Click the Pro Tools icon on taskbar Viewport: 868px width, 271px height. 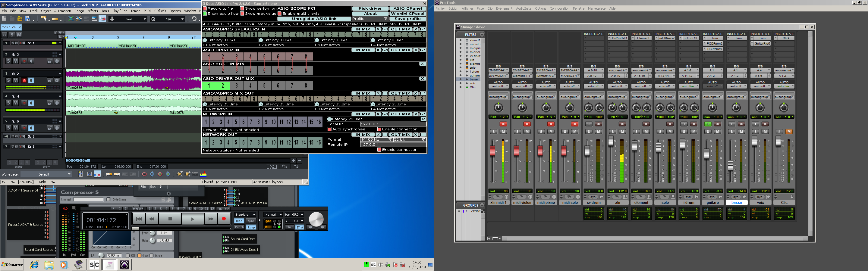point(124,265)
